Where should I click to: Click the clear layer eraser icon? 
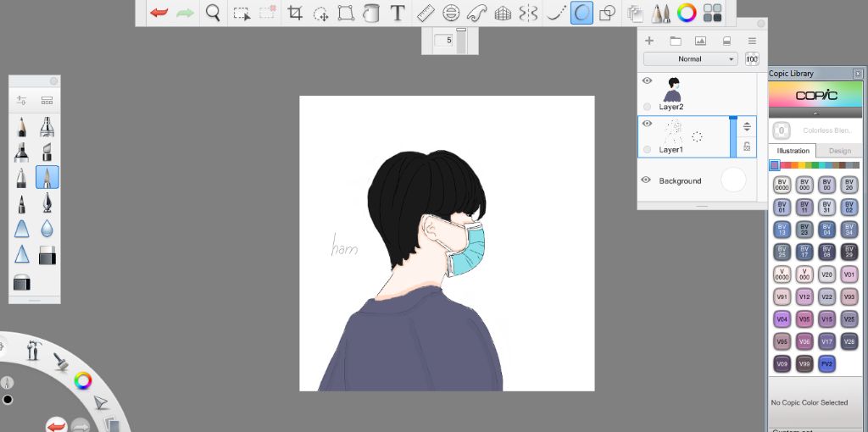pos(726,41)
